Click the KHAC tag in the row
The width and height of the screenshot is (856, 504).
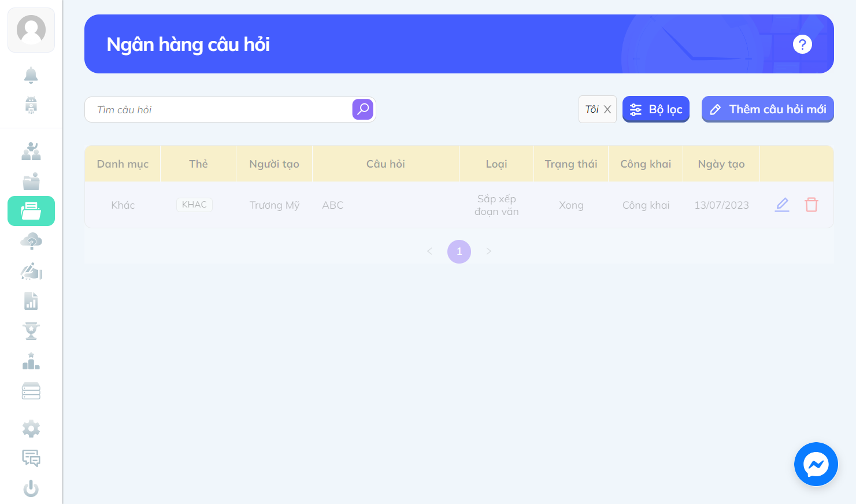pyautogui.click(x=194, y=205)
